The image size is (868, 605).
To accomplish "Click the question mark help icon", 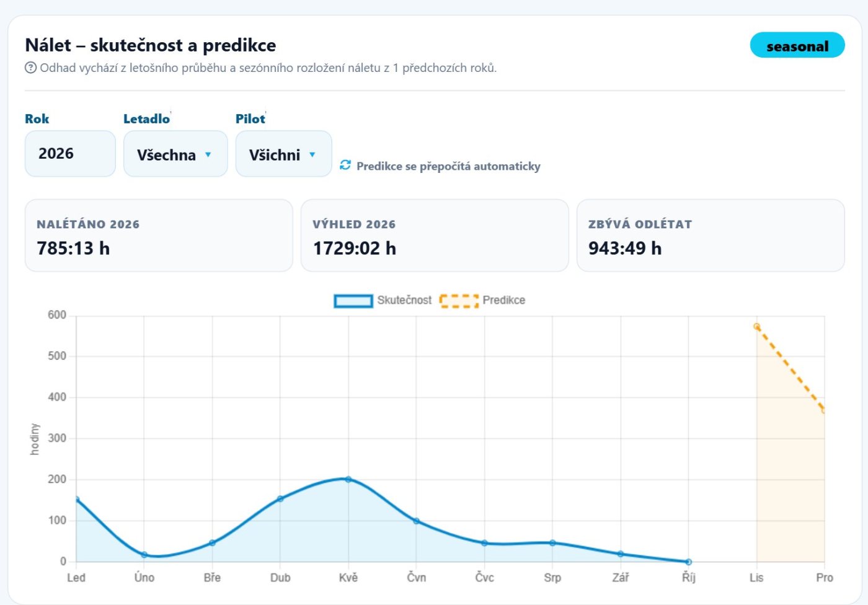I will 30,68.
